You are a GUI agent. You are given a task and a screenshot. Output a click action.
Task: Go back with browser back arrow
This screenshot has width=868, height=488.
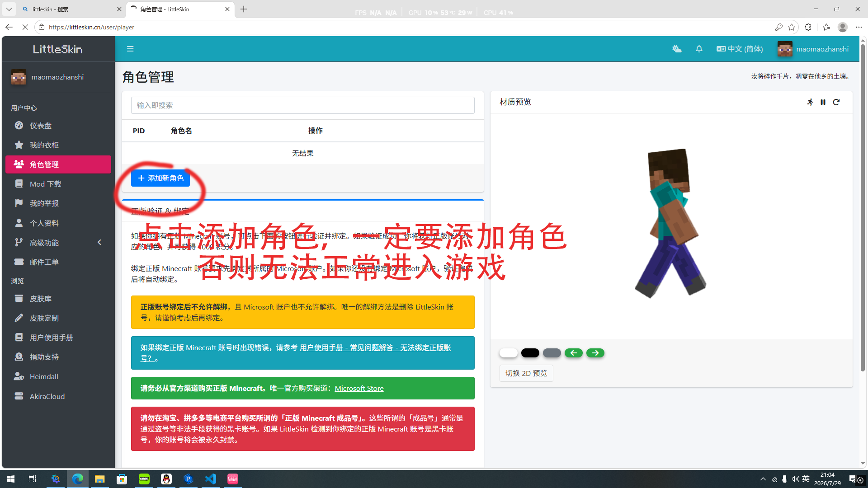9,27
